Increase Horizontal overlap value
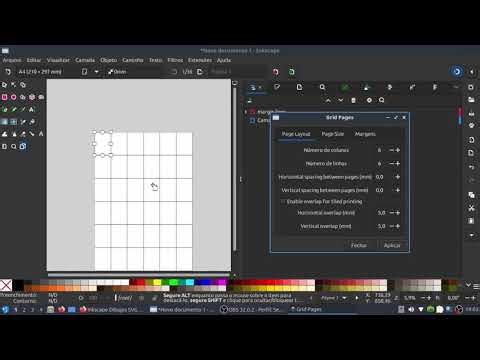Viewport: 480px width, 360px height. pos(398,213)
